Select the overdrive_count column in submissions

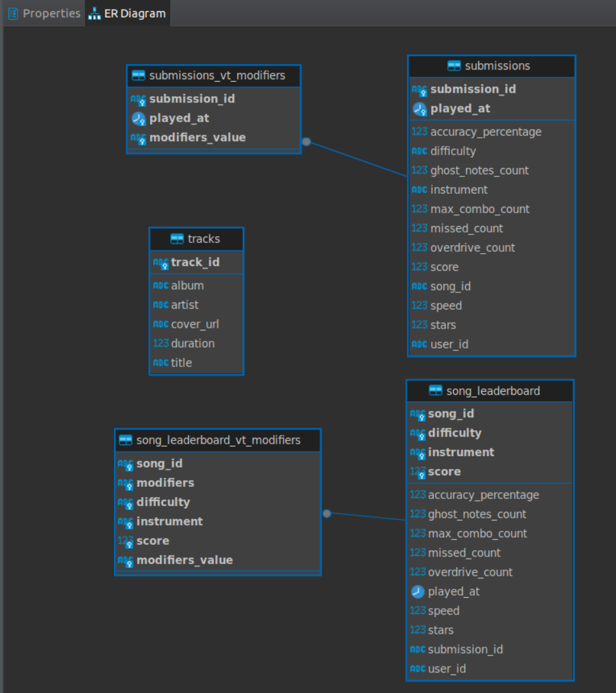491,247
